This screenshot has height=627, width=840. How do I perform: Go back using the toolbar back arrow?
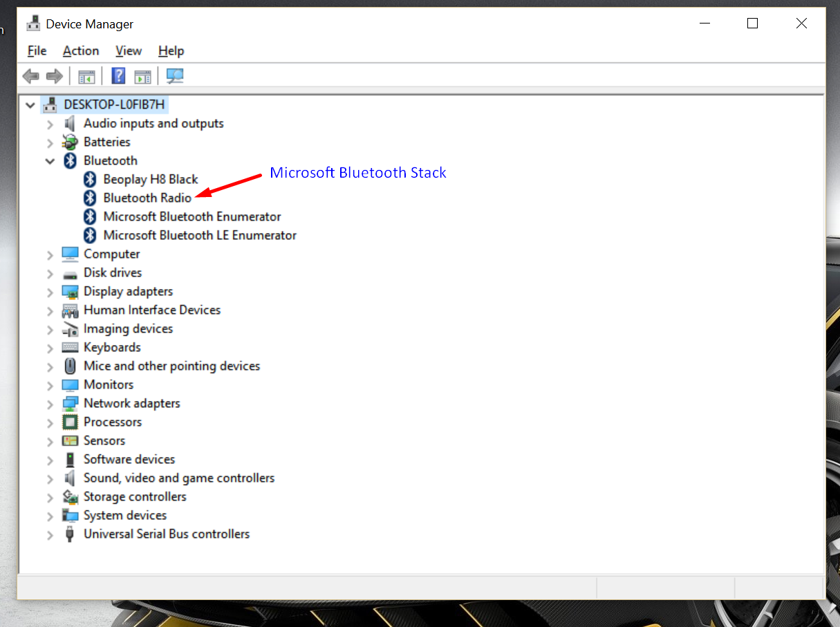(x=30, y=76)
